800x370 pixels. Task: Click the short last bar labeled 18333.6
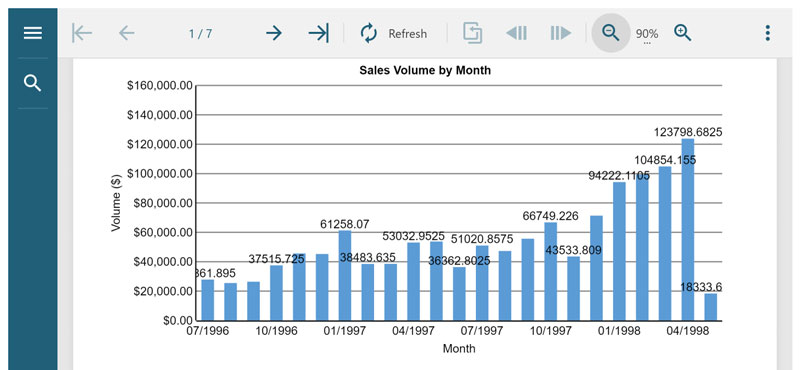point(711,307)
